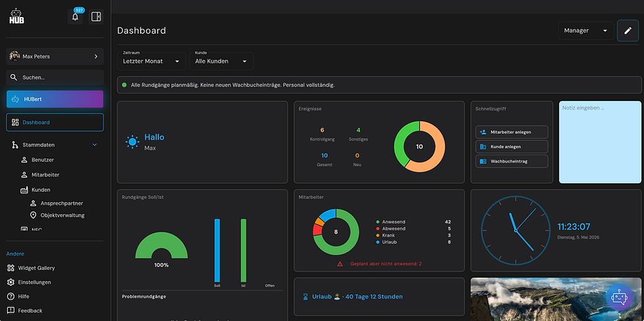This screenshot has height=321, width=644.
Task: Click the building icon on Kunde anlegen
Action: [483, 146]
